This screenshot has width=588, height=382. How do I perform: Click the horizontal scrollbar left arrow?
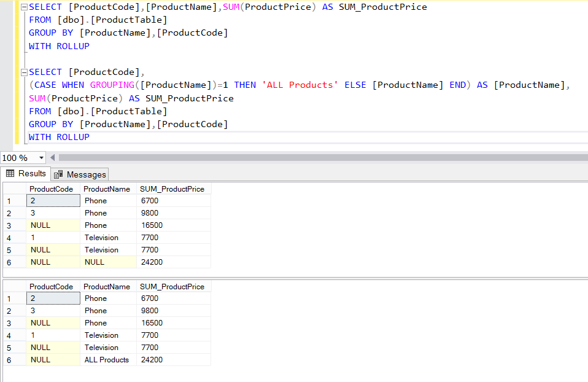(53, 158)
